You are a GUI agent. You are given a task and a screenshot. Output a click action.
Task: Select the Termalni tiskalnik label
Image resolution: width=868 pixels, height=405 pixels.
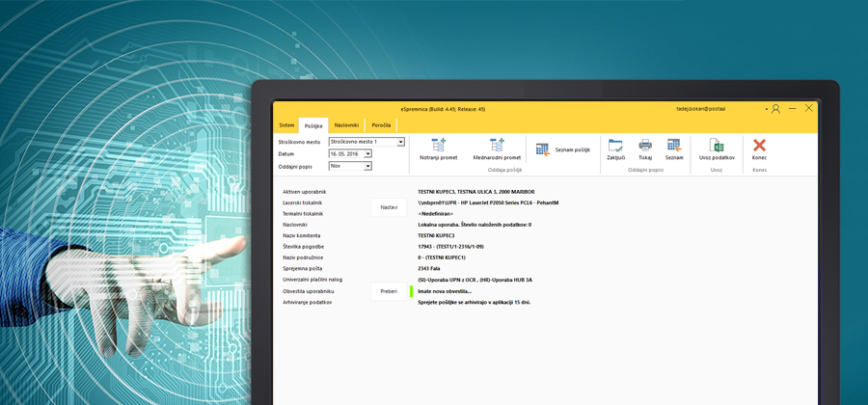click(302, 213)
